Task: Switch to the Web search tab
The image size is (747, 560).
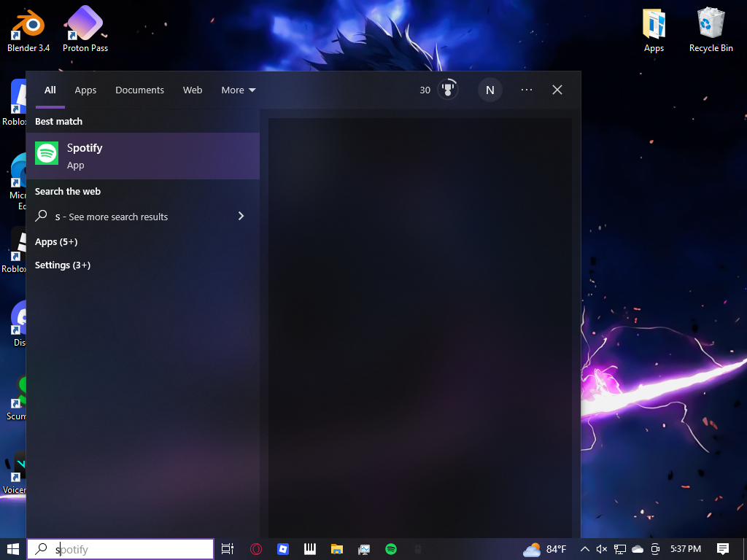Action: pos(193,90)
